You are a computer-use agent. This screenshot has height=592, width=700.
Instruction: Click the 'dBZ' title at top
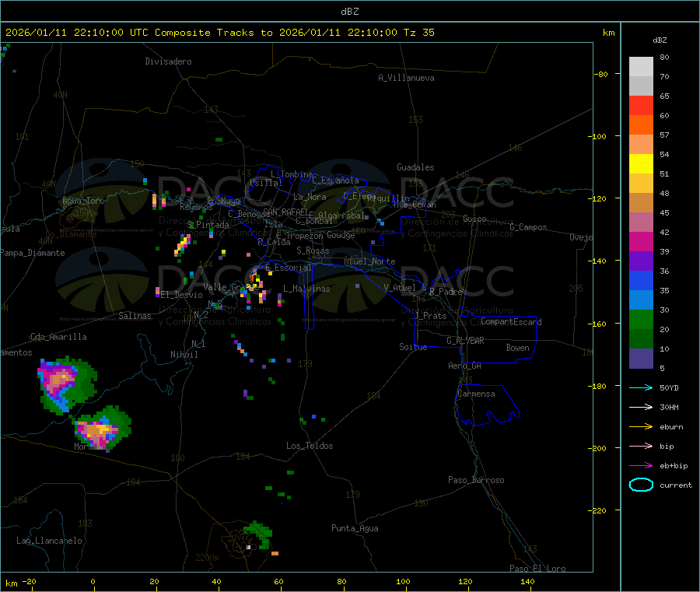[x=349, y=12]
